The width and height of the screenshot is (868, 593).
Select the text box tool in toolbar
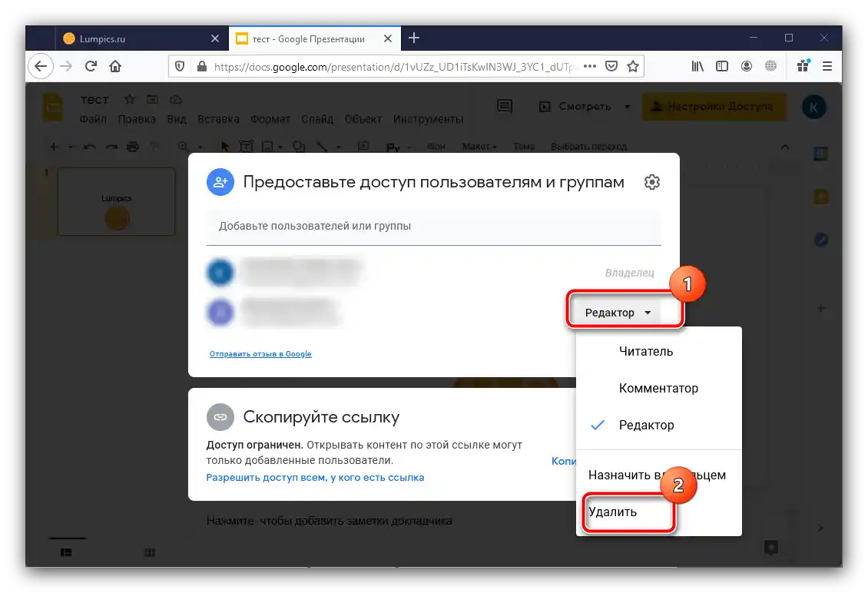click(247, 147)
